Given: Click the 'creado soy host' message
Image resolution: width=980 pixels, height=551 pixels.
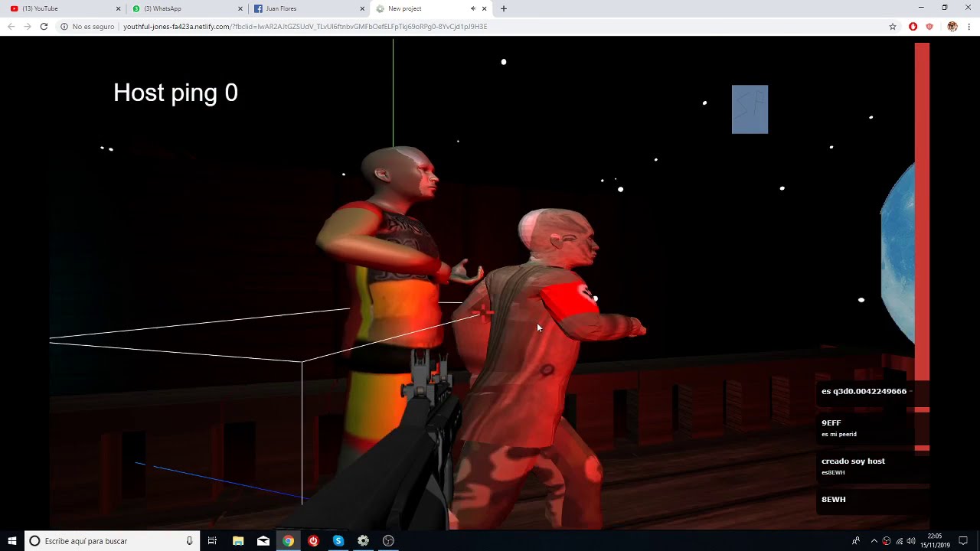Looking at the screenshot, I should [x=853, y=461].
